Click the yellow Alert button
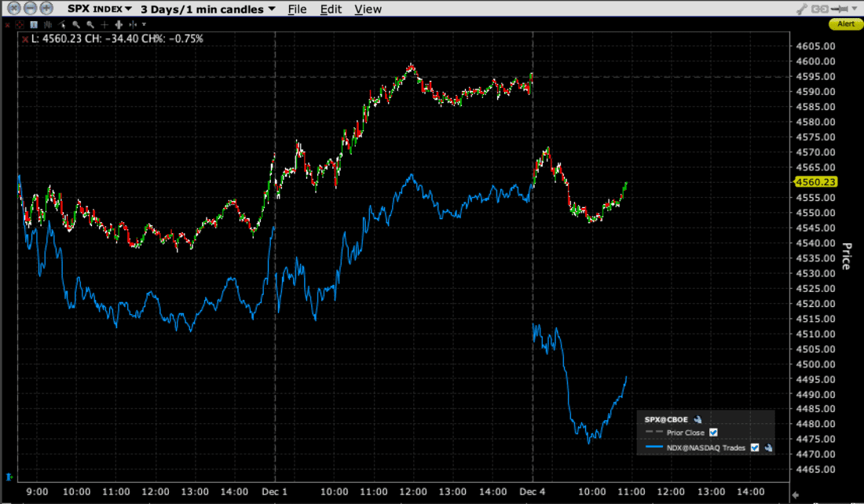The image size is (864, 504). pos(846,24)
